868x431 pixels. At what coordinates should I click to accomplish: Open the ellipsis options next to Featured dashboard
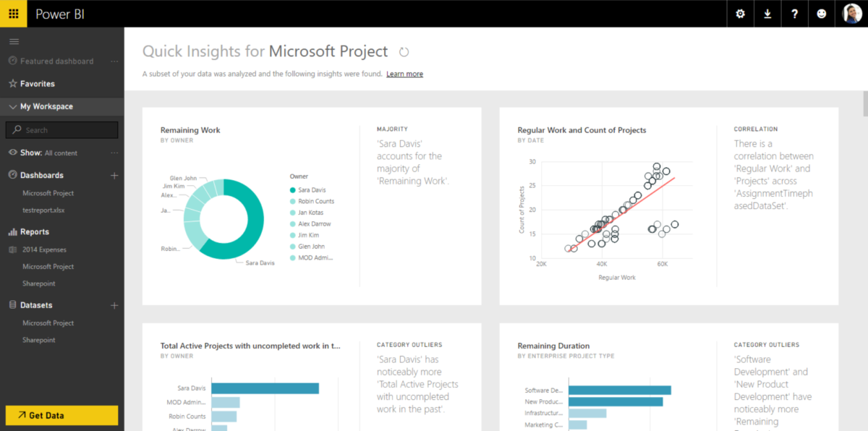tap(114, 61)
